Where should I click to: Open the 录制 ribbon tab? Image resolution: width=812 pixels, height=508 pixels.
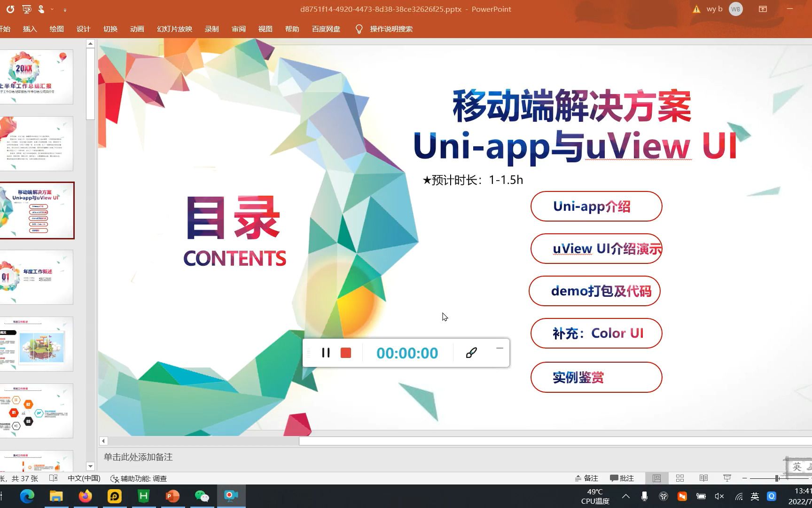pyautogui.click(x=212, y=29)
